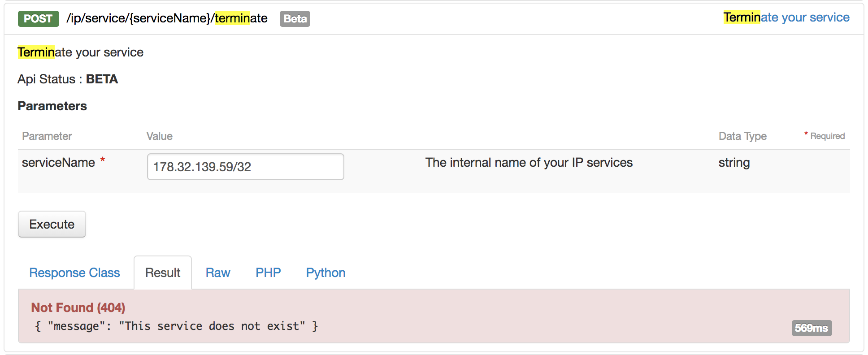Open the Response Class tab
868x355 pixels.
[74, 273]
